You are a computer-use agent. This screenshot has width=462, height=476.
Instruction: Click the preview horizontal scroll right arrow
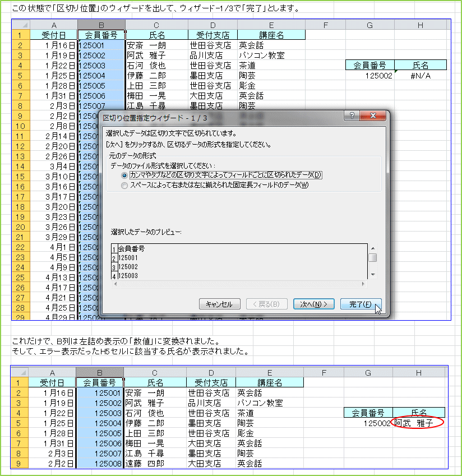[x=363, y=284]
